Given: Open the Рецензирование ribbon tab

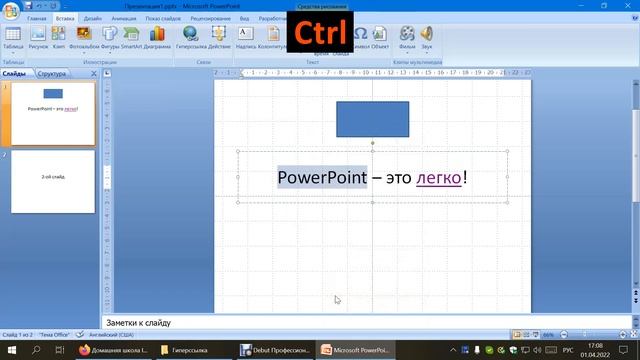Looking at the screenshot, I should 210,18.
